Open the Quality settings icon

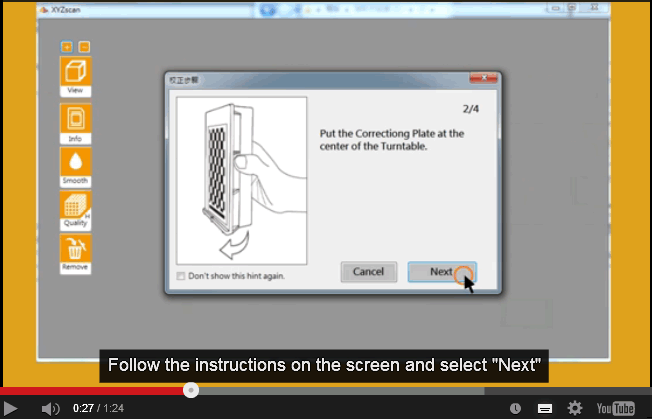pyautogui.click(x=75, y=211)
